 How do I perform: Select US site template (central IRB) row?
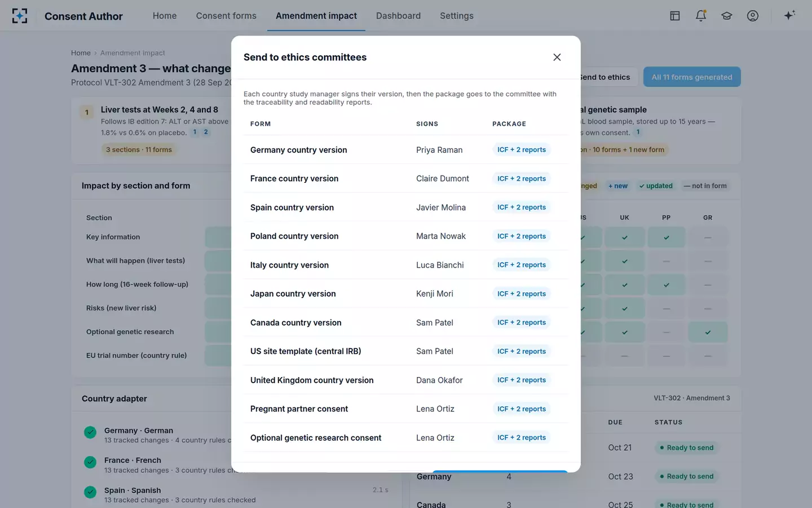406,351
